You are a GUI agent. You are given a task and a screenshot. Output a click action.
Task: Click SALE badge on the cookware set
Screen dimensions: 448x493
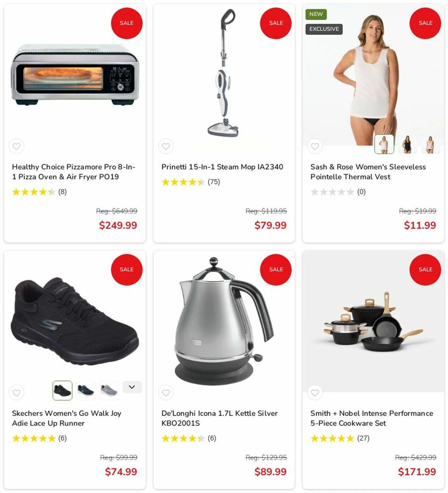tap(425, 270)
